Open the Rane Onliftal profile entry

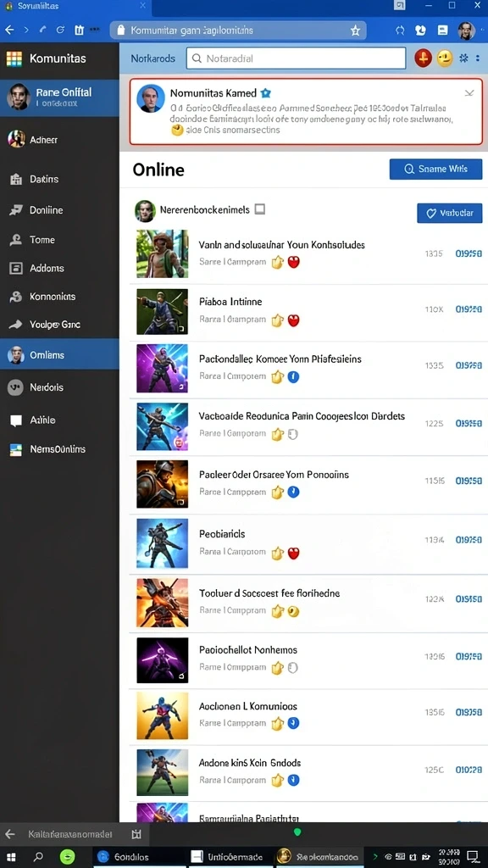click(59, 97)
